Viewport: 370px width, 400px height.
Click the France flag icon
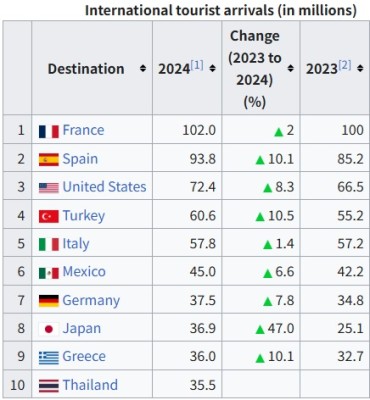[49, 131]
